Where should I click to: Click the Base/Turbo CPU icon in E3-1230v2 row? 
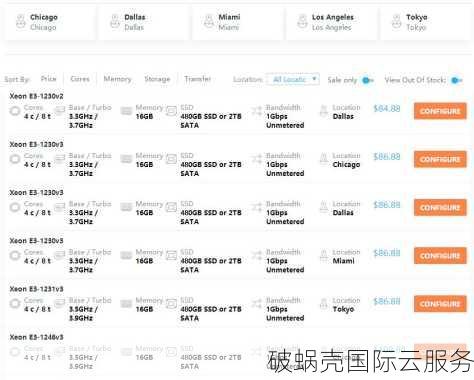coord(60,110)
